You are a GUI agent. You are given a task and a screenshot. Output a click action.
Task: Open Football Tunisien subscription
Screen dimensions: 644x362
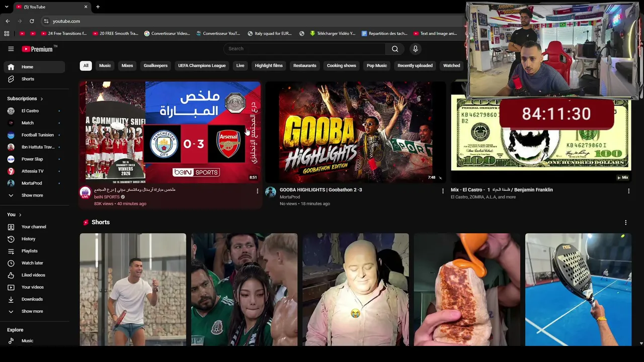[34, 135]
